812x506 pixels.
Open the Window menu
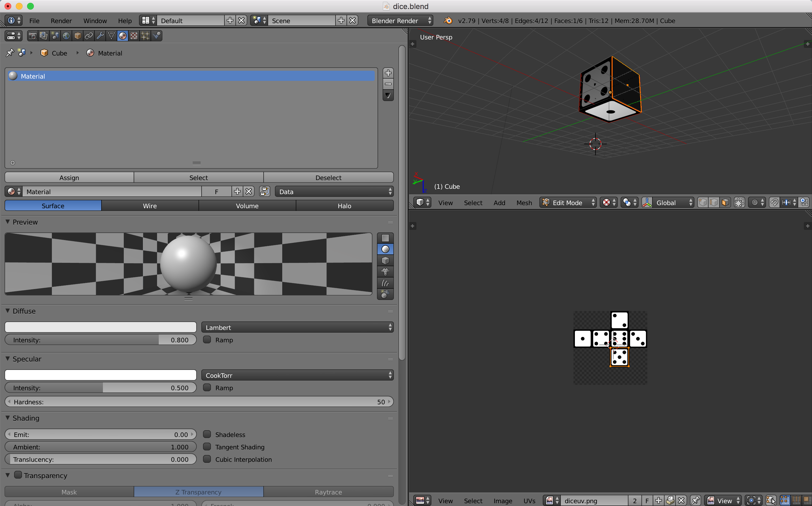(95, 21)
